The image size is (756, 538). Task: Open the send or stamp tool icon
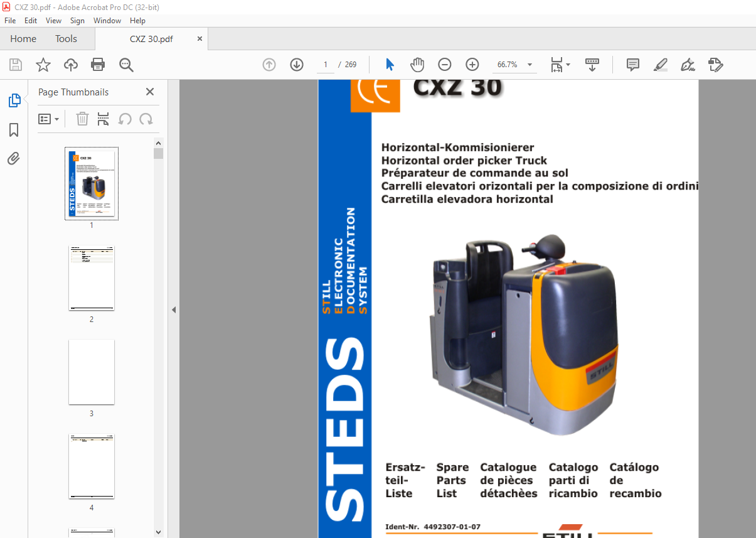tap(715, 65)
